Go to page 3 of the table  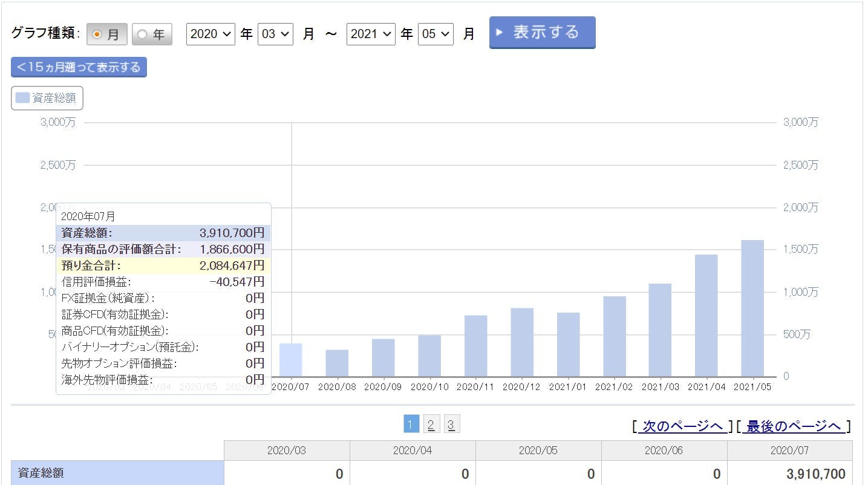point(451,425)
